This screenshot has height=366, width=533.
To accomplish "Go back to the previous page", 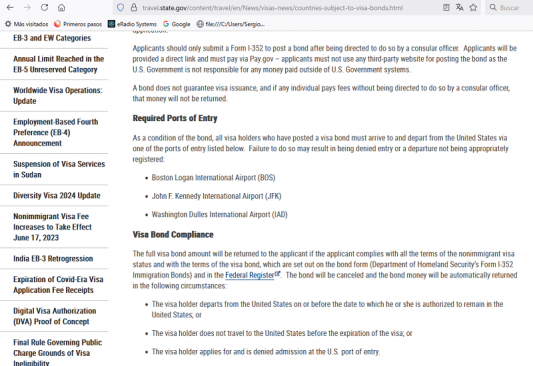I will [10, 7].
